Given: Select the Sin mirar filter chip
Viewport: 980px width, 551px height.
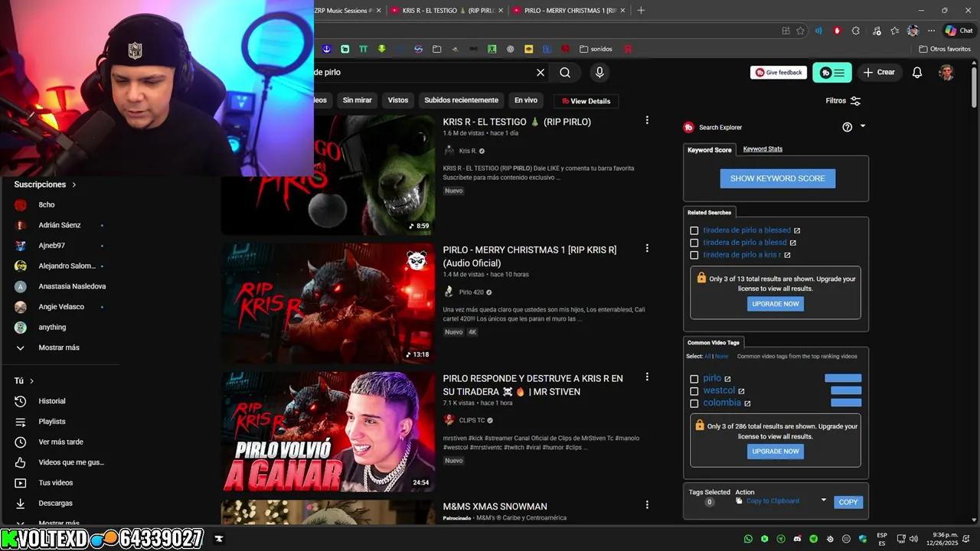Looking at the screenshot, I should (358, 100).
